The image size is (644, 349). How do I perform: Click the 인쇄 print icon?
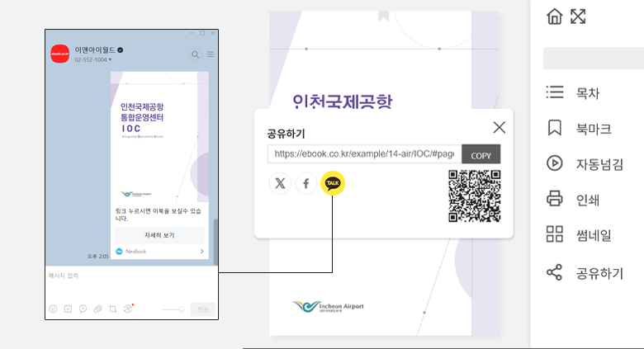point(555,199)
